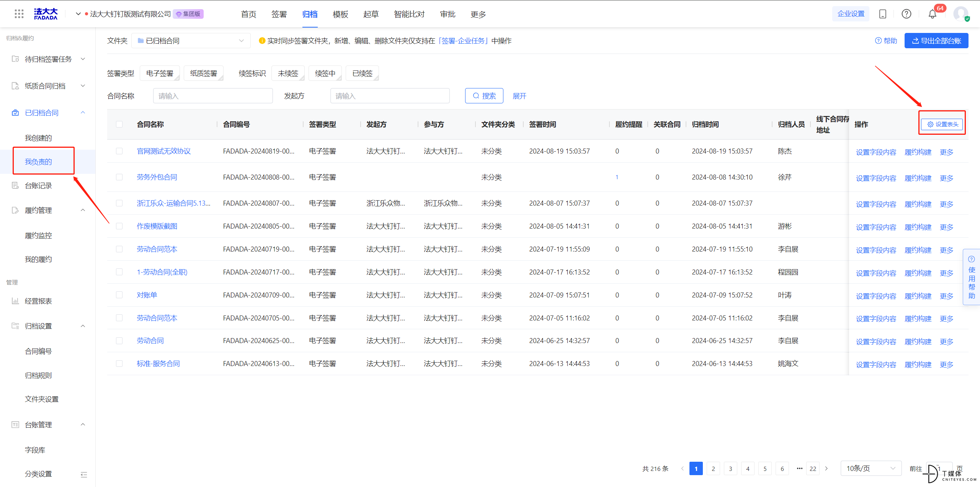Select 我创建的 in the sidebar
Viewport: 980px width, 487px height.
38,138
